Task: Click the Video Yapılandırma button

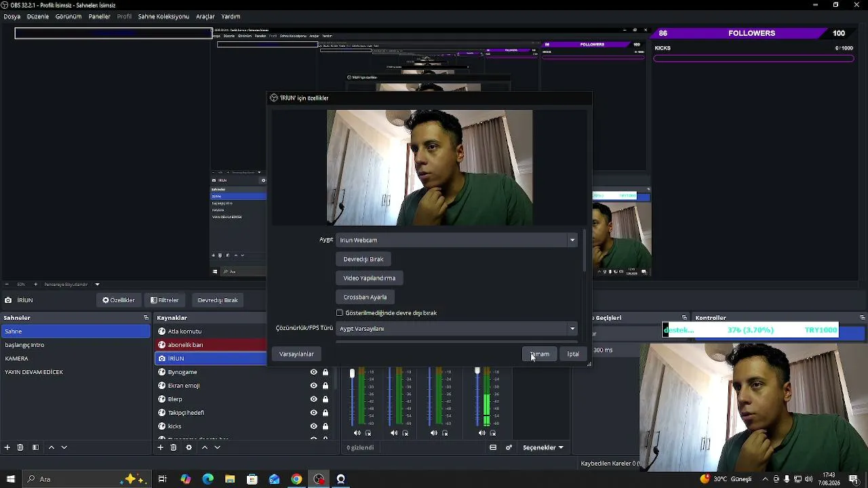Action: pos(370,278)
